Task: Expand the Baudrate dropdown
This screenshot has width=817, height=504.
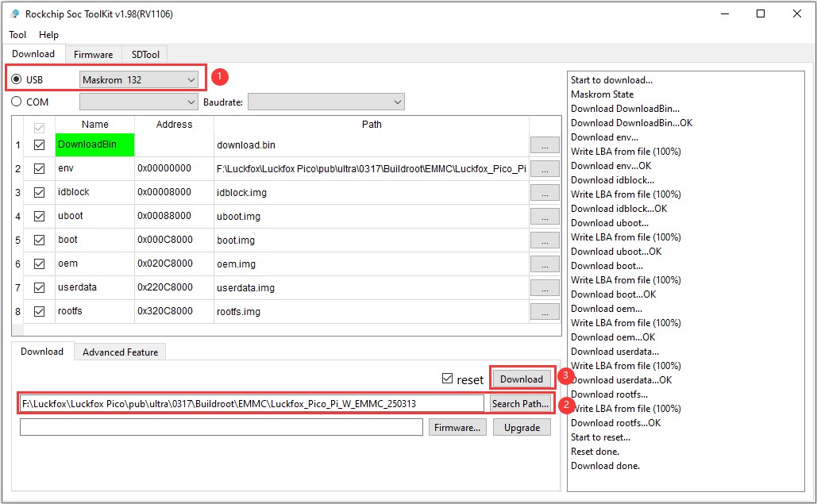Action: tap(326, 102)
